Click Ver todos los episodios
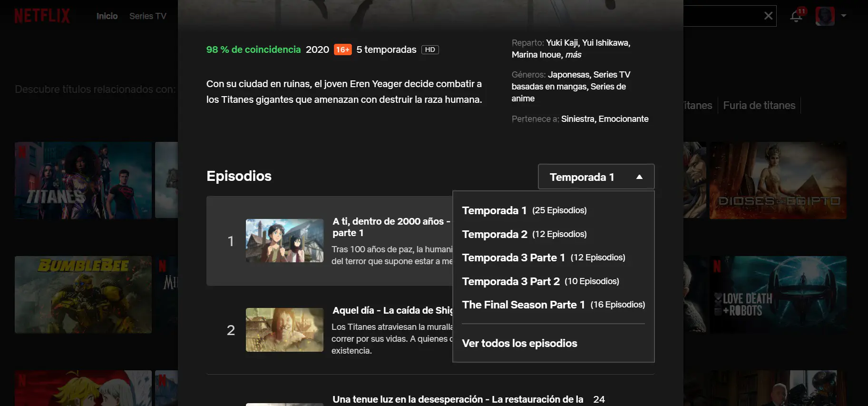Viewport: 868px width, 406px height. coord(519,343)
